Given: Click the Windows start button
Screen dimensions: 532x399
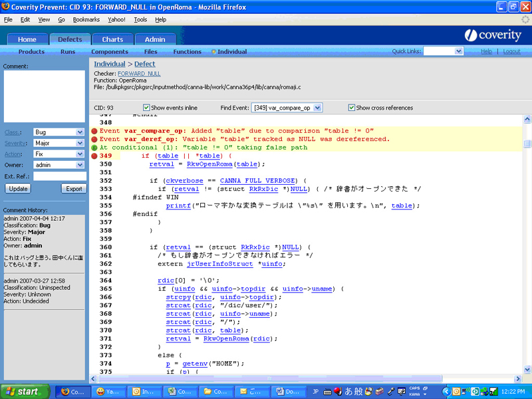Looking at the screenshot, I should coord(25,392).
